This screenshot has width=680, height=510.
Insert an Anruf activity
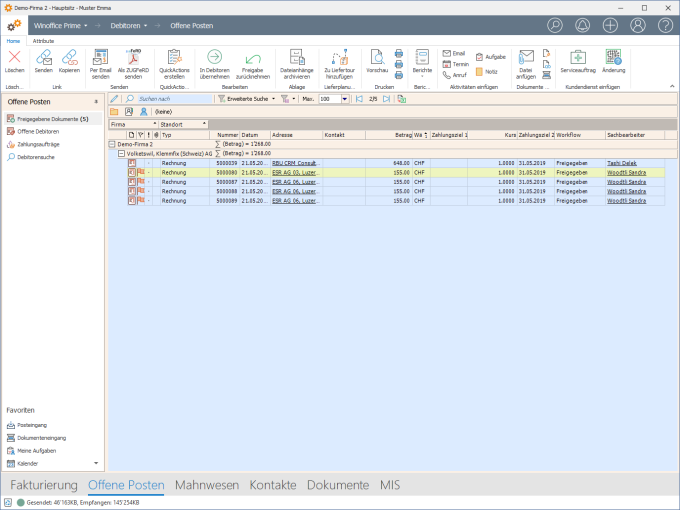[x=454, y=75]
